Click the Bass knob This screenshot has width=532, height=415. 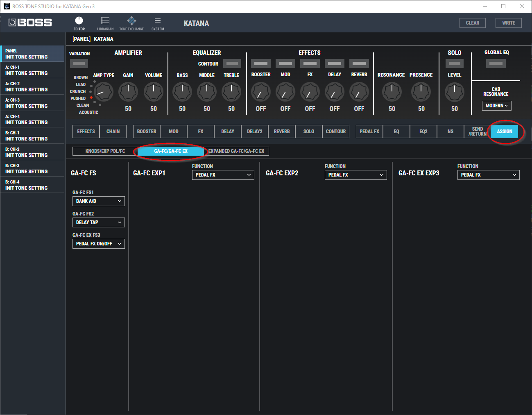(182, 92)
